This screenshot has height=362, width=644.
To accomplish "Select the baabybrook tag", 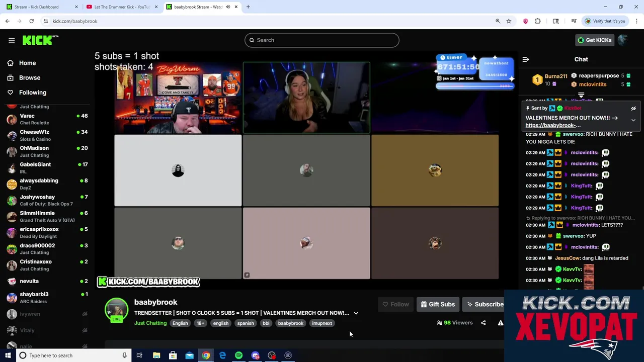I will pyautogui.click(x=291, y=323).
